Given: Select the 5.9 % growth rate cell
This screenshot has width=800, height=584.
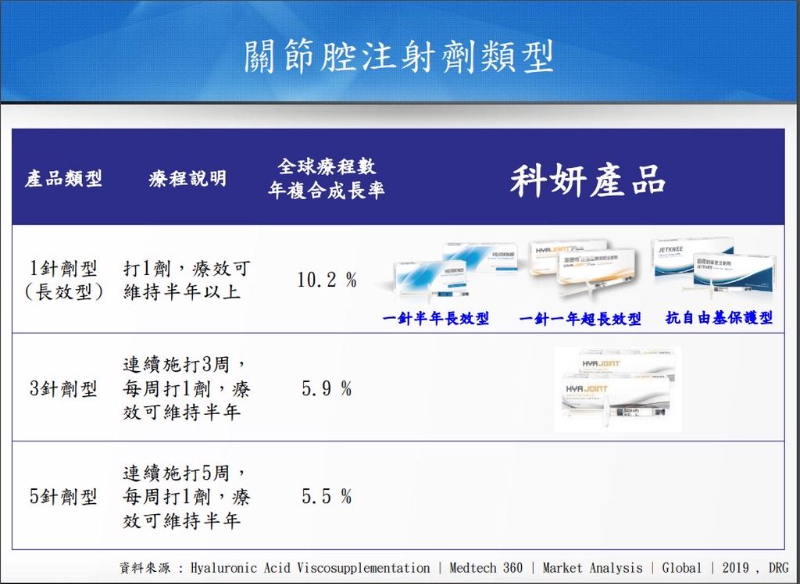Looking at the screenshot, I should point(326,388).
